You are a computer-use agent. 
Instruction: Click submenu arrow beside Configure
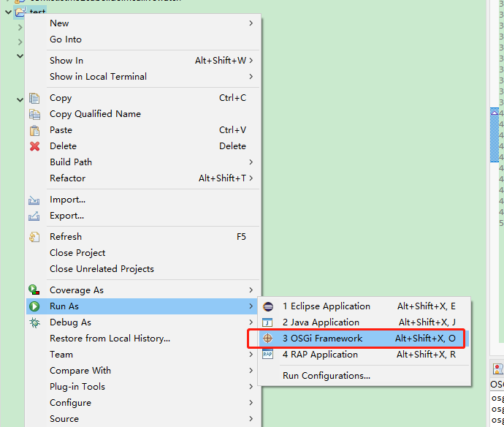(x=251, y=403)
